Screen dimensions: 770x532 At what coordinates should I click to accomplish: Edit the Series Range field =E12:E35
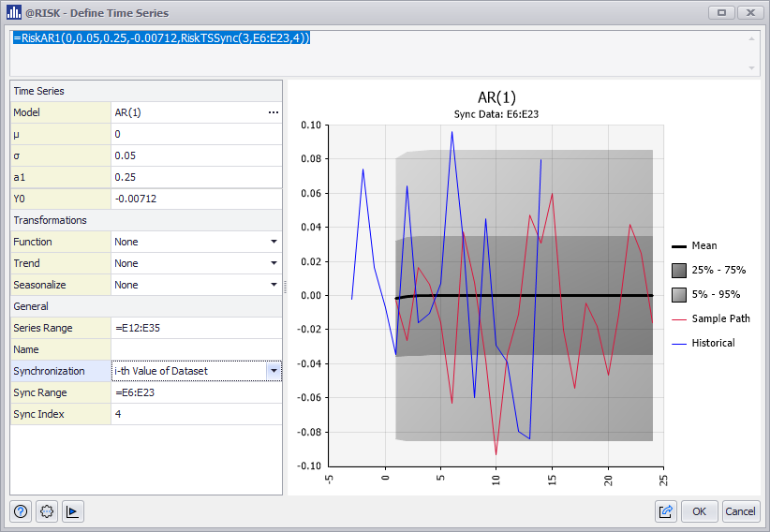pyautogui.click(x=195, y=328)
